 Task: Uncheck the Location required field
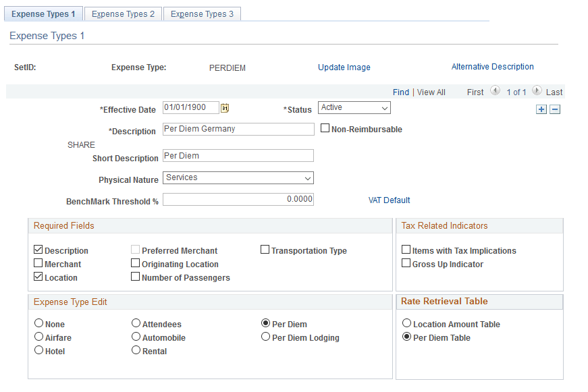click(38, 277)
